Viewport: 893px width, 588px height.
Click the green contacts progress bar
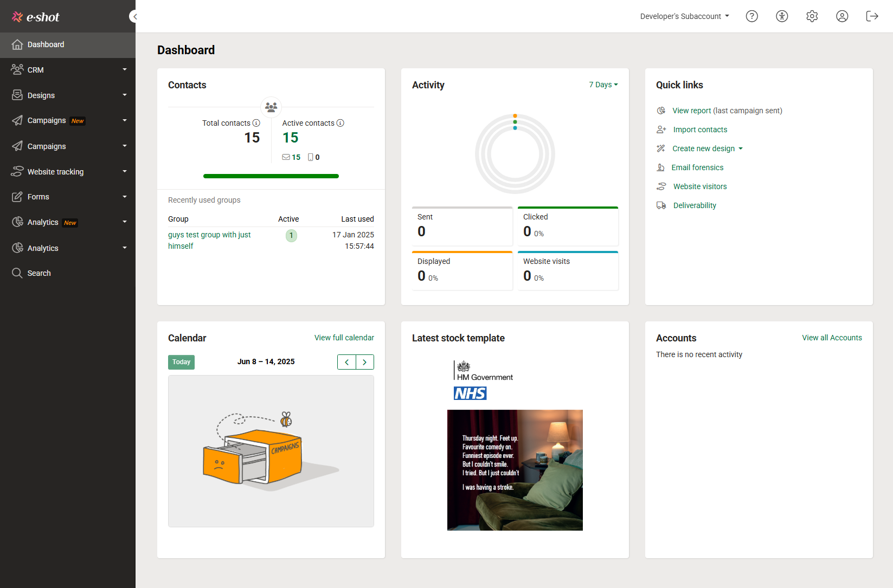(x=271, y=176)
